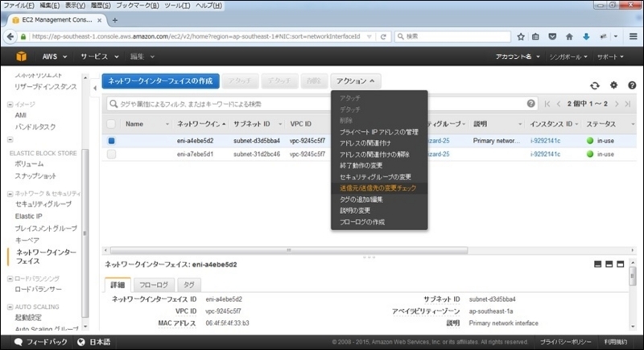Screen dimensions: 644x350
Task: Toggle the select-all header checkbox
Action: tap(111, 124)
